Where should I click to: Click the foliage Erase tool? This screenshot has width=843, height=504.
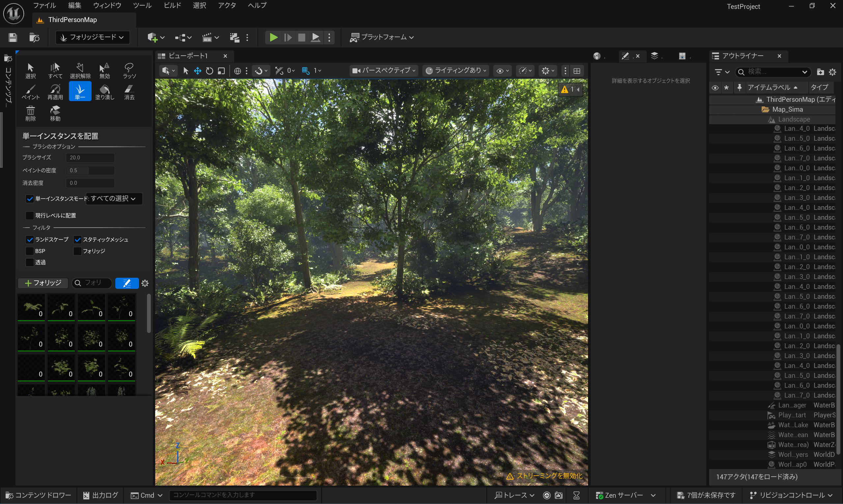[129, 92]
